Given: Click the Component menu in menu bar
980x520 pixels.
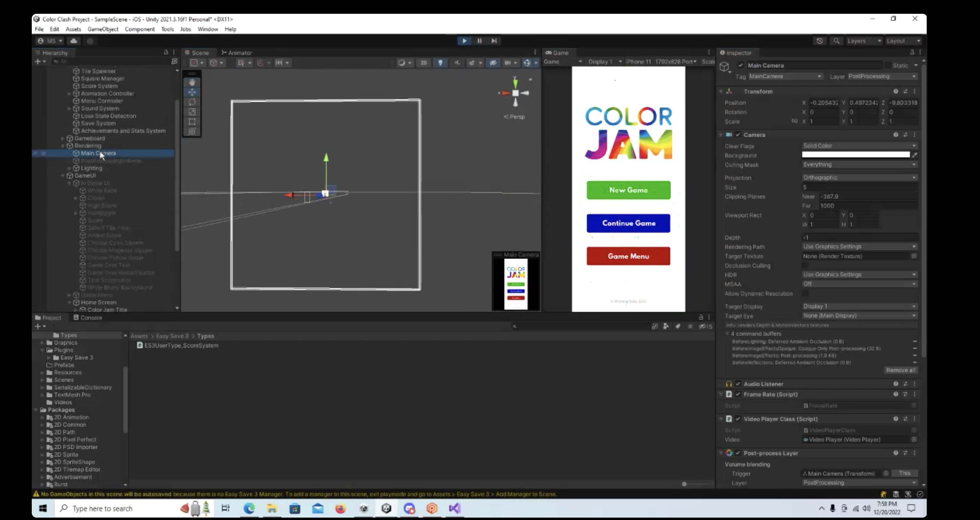Looking at the screenshot, I should tap(139, 29).
